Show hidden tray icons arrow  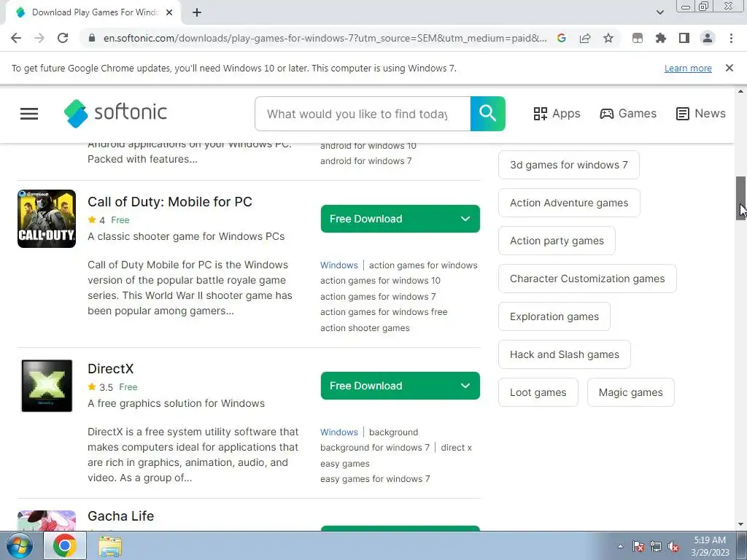pos(620,546)
